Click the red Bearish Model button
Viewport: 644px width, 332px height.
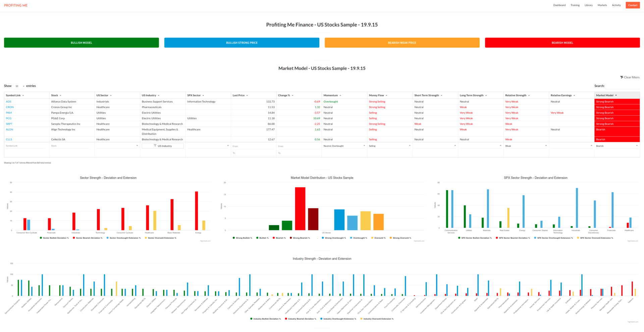tap(562, 43)
